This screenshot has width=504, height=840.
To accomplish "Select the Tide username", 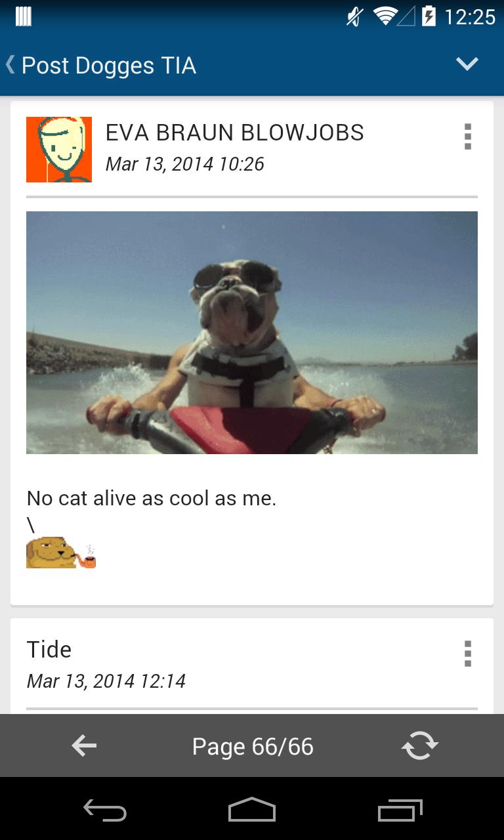I will (49, 650).
